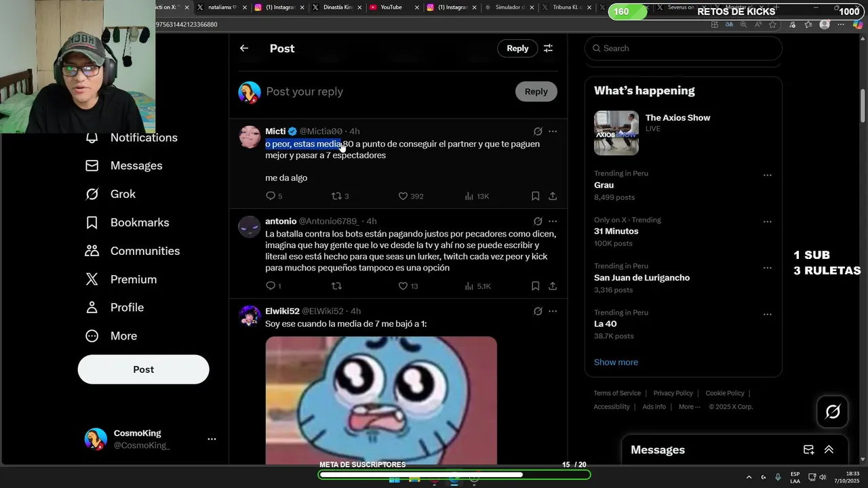Click Show more under What's happening
This screenshot has width=868, height=488.
(616, 362)
